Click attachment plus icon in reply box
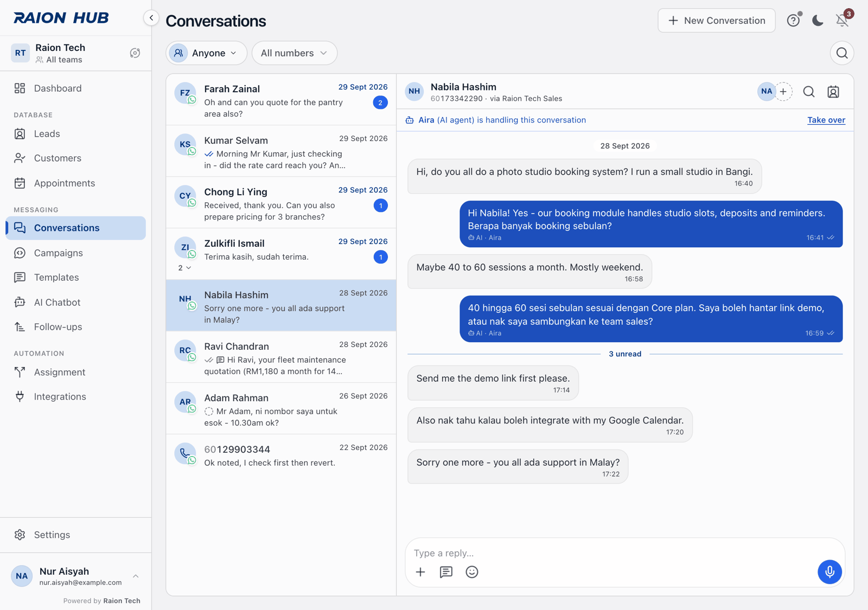This screenshot has height=610, width=868. [x=420, y=572]
